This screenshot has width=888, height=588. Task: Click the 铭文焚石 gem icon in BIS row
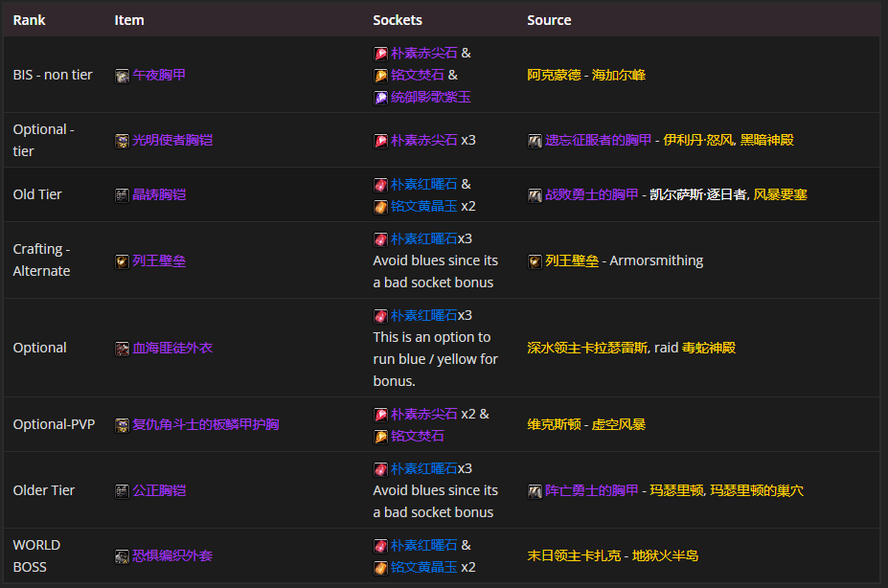[380, 75]
